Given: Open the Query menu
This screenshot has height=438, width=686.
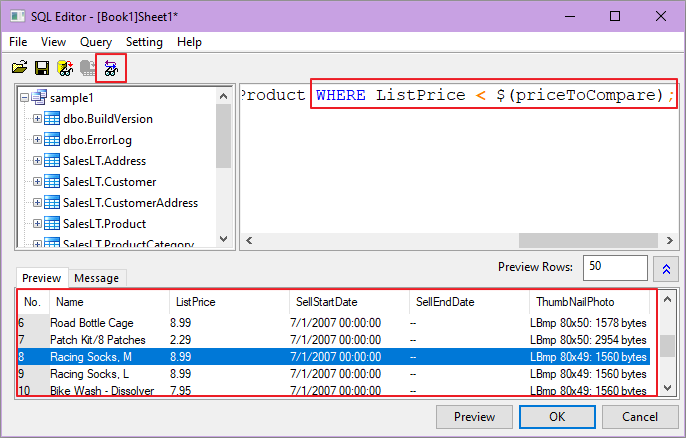Looking at the screenshot, I should (96, 42).
